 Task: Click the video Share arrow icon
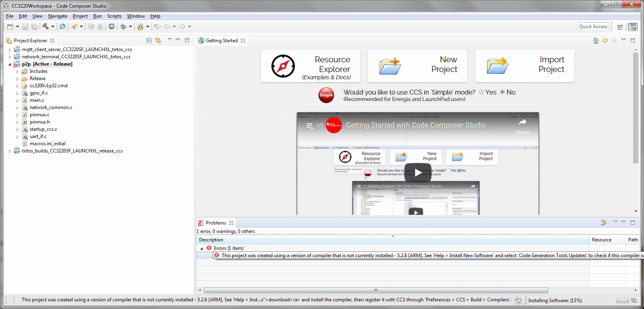[x=523, y=122]
